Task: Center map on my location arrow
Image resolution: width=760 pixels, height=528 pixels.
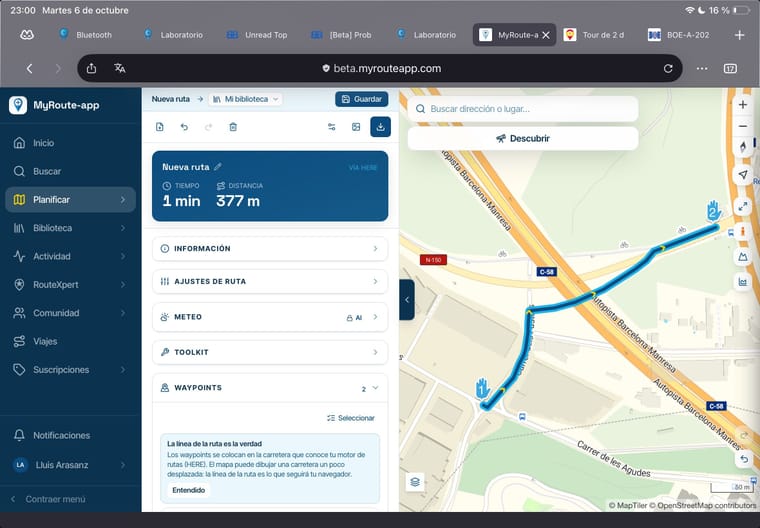Action: [x=743, y=175]
